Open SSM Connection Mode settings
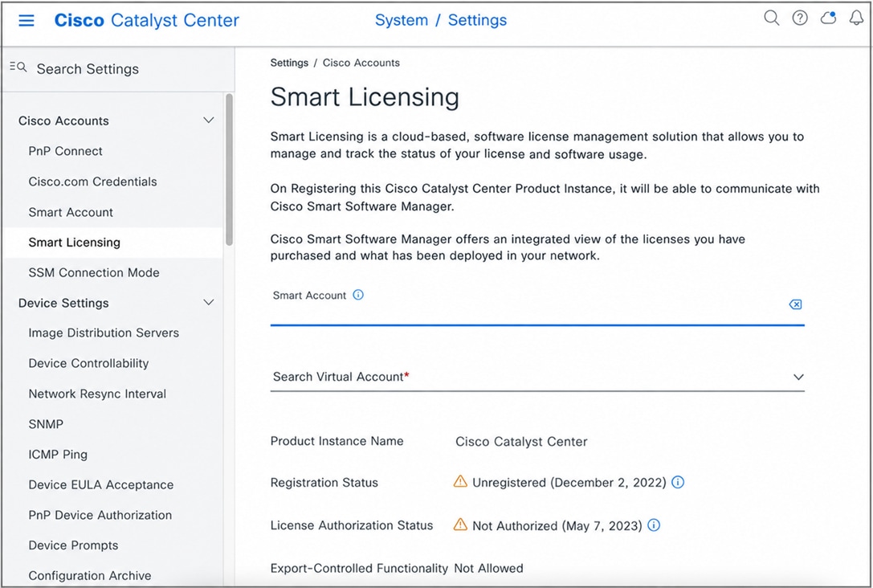Screen dimensions: 873x588 click(x=94, y=272)
